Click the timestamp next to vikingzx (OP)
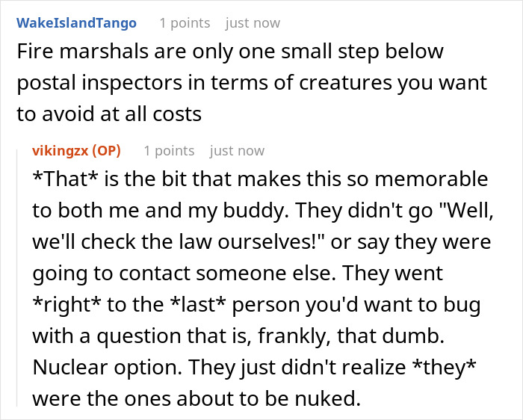 click(237, 151)
